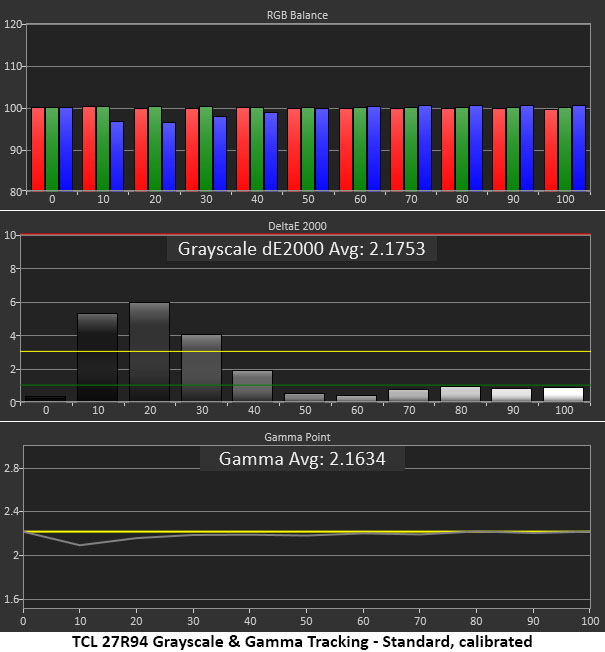Click the DeltaE y-axis label 8

pyautogui.click(x=13, y=269)
